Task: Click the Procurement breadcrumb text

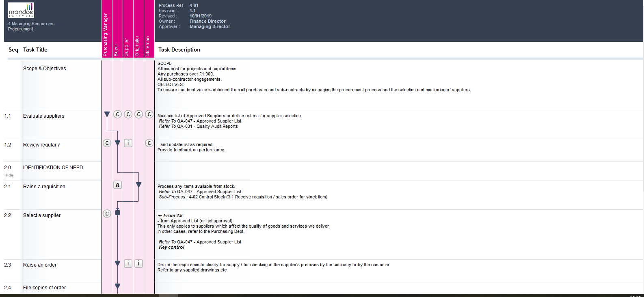Action: pyautogui.click(x=21, y=29)
